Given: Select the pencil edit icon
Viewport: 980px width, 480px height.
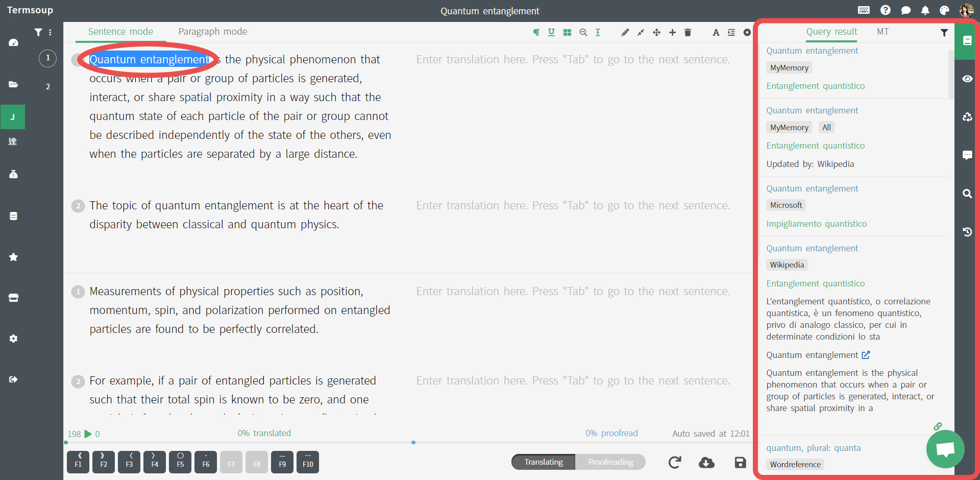Looking at the screenshot, I should (x=625, y=32).
